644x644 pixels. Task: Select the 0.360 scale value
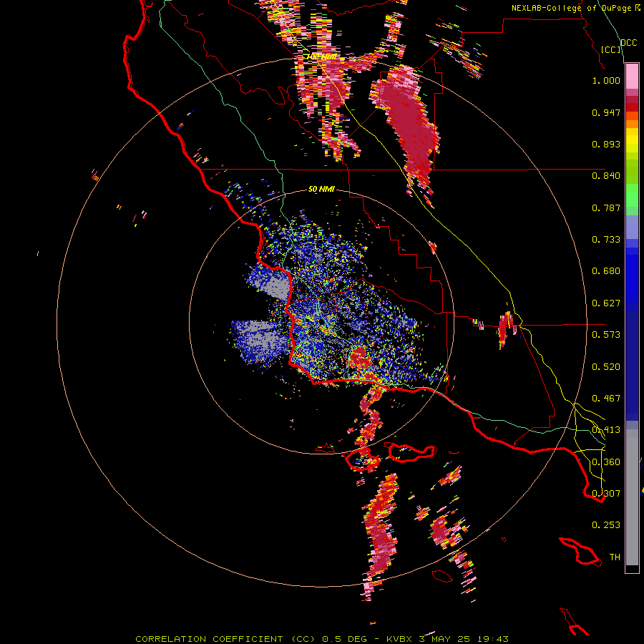pos(606,462)
